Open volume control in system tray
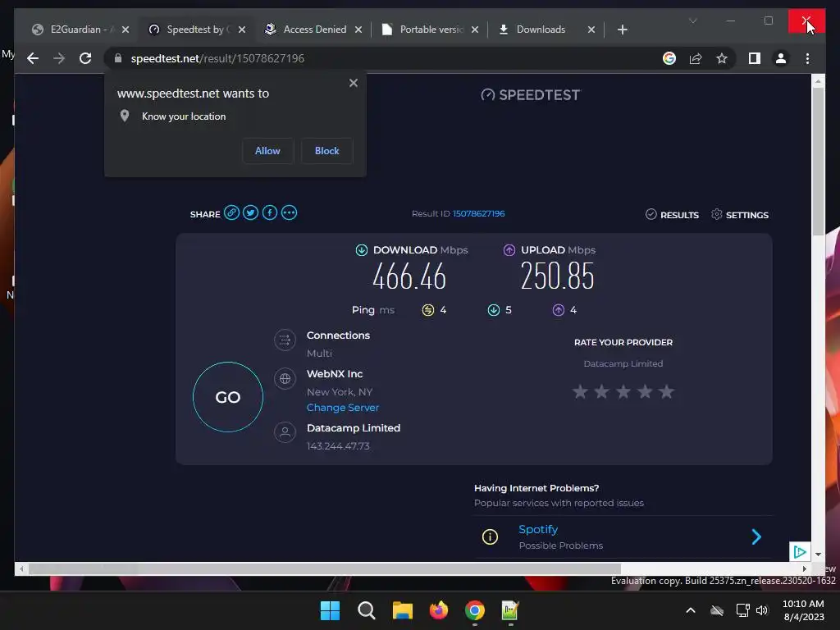The image size is (840, 630). [x=762, y=610]
